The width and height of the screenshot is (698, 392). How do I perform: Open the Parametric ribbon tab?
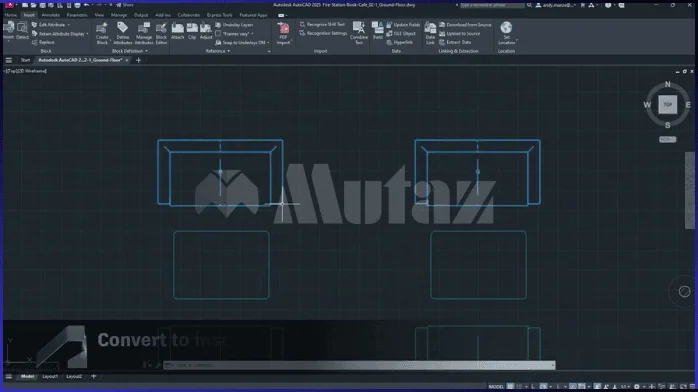tap(77, 15)
